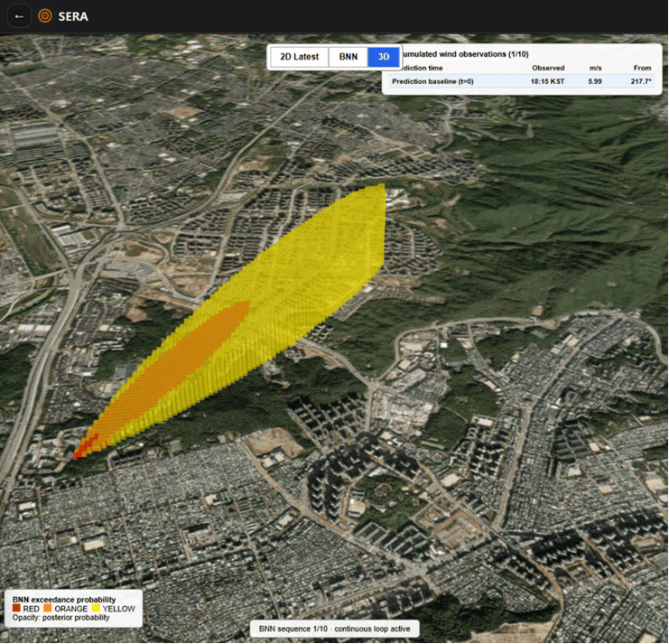This screenshot has height=644, width=669.
Task: Click the BNN sequence 1/10 status label
Action: tap(334, 629)
